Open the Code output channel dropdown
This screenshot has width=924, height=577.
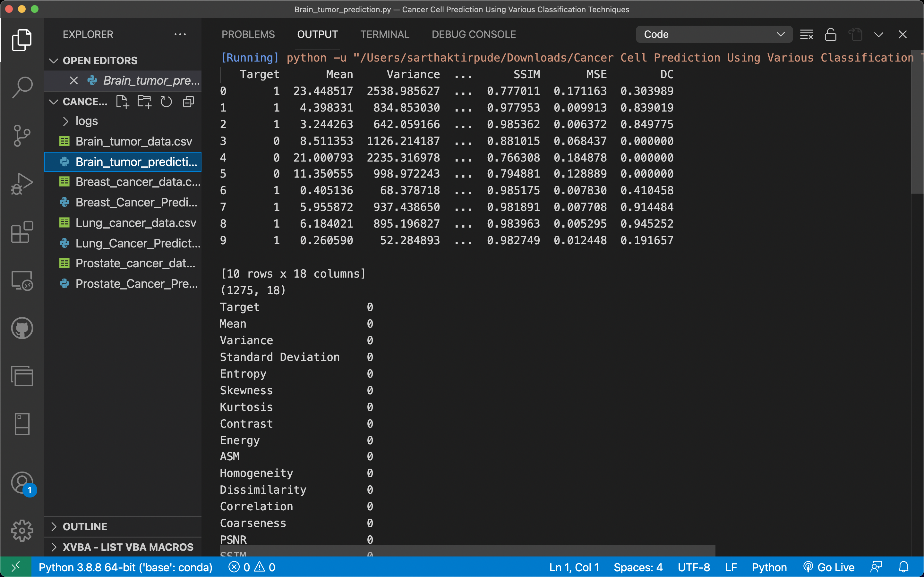pyautogui.click(x=714, y=34)
